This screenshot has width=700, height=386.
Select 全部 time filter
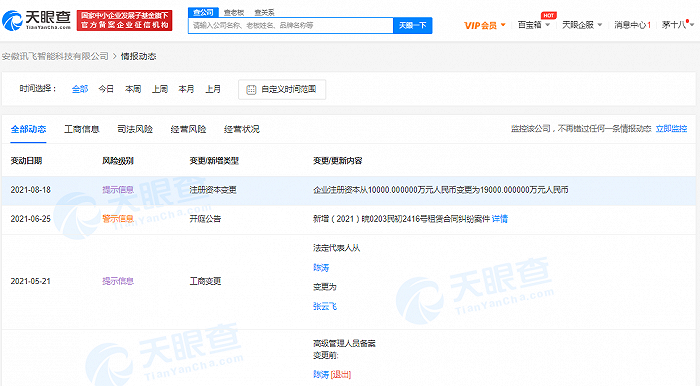(x=80, y=89)
